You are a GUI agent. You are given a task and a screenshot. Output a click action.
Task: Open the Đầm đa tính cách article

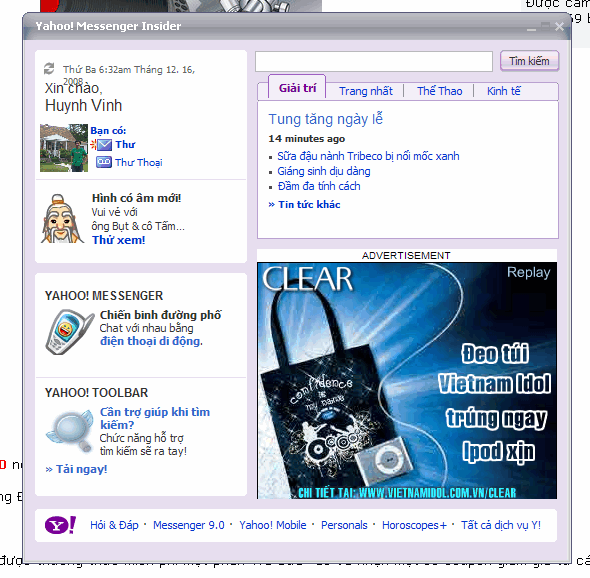click(319, 186)
